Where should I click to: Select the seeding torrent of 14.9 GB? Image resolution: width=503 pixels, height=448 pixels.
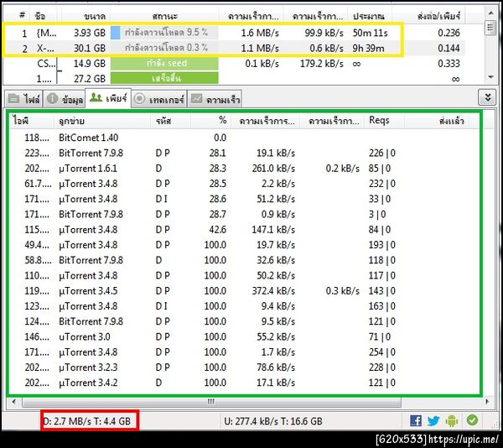[x=234, y=64]
